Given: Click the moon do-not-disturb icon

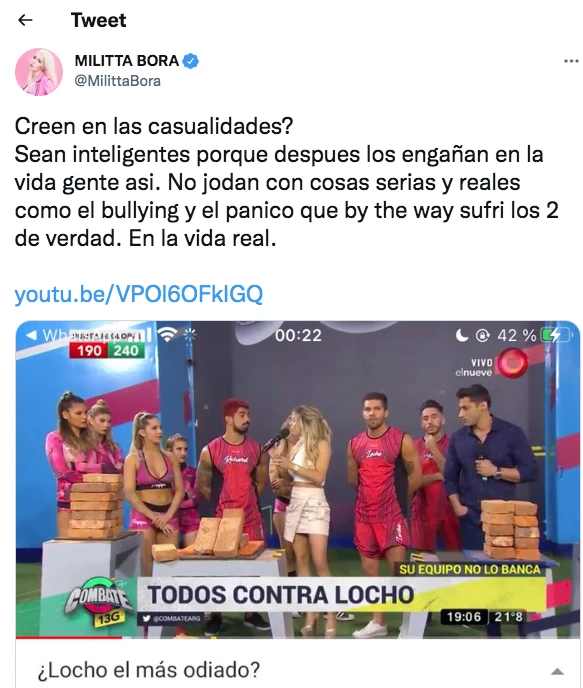Looking at the screenshot, I should tap(461, 336).
